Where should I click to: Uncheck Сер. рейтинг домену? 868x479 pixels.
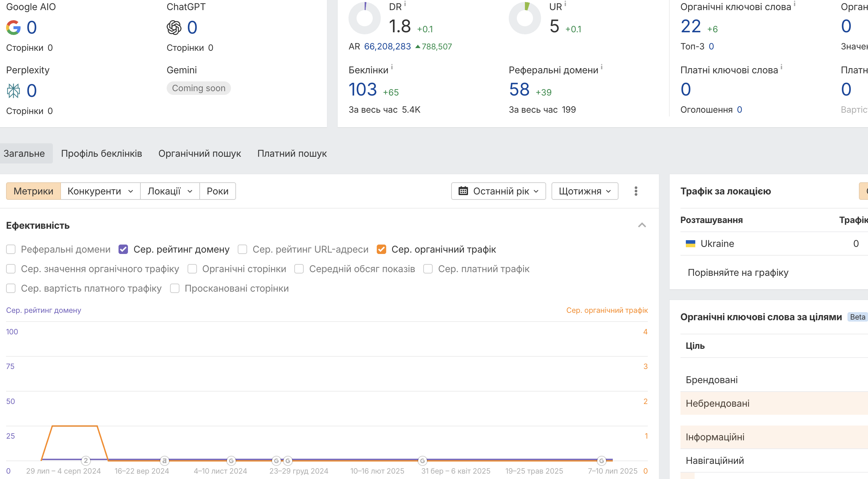(x=123, y=250)
